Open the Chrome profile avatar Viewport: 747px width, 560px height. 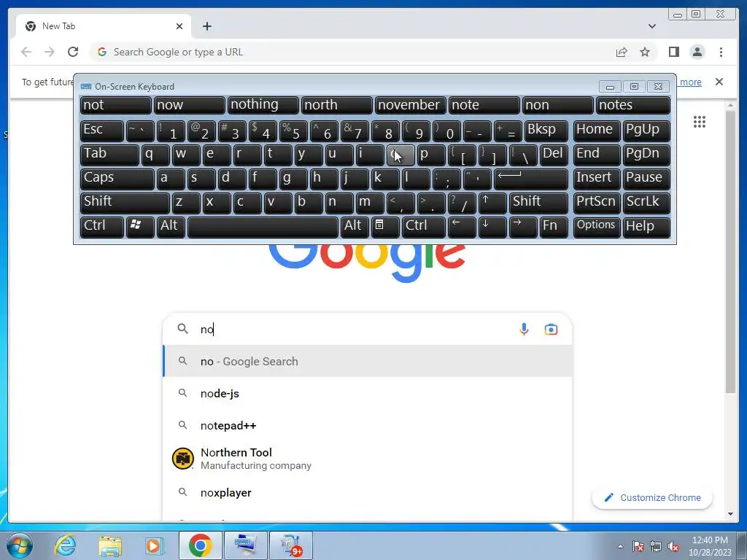point(697,52)
